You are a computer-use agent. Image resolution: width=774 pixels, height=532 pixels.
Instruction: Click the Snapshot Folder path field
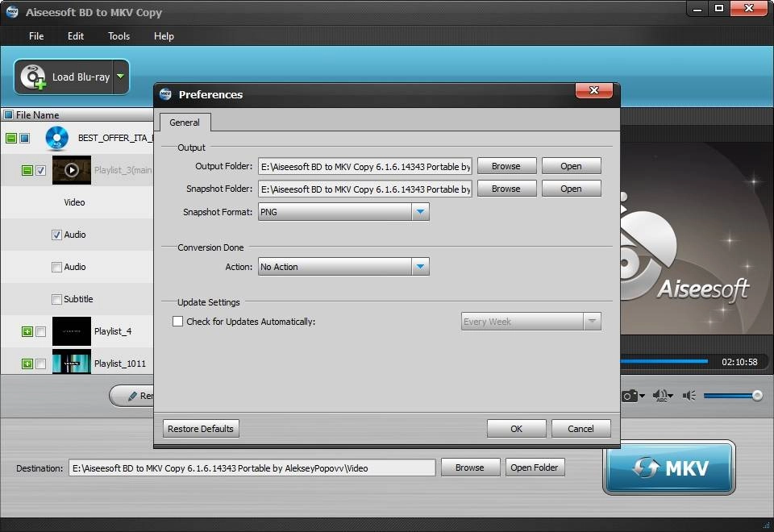pyautogui.click(x=364, y=189)
